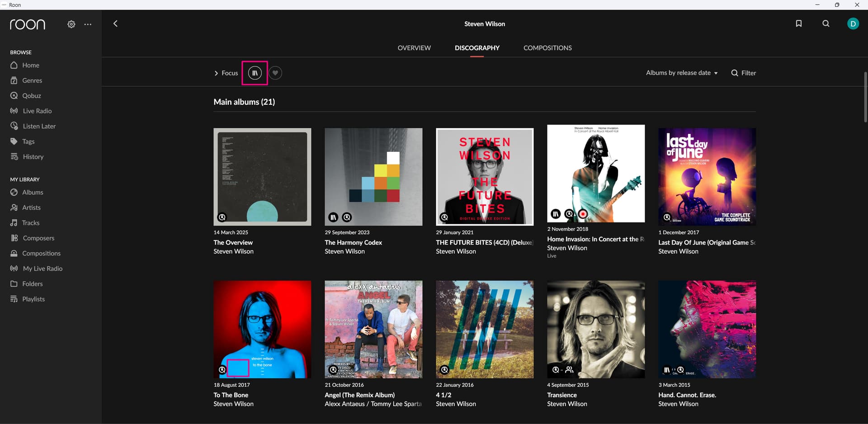Open Tracks in the sidebar
This screenshot has height=424, width=868.
(x=31, y=223)
